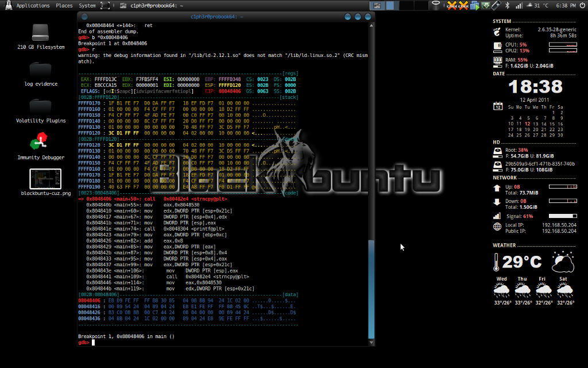Switch to the second workspace in switcher

click(x=392, y=6)
